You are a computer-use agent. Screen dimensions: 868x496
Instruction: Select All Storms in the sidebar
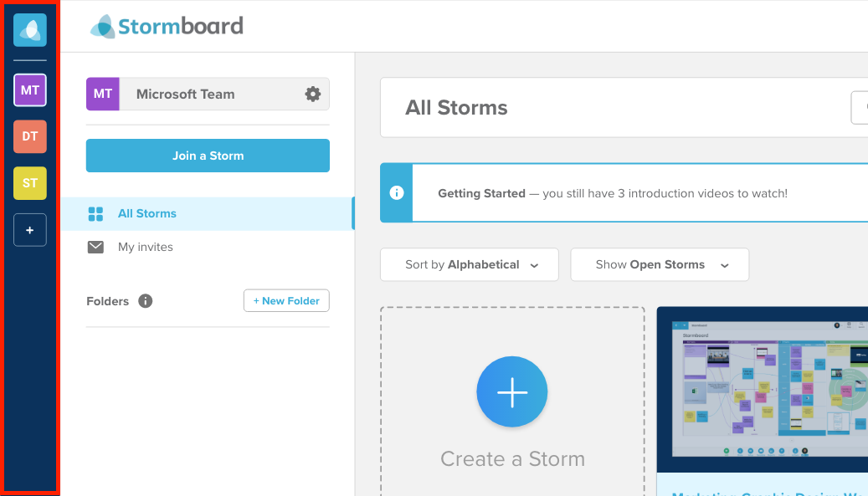click(x=146, y=214)
